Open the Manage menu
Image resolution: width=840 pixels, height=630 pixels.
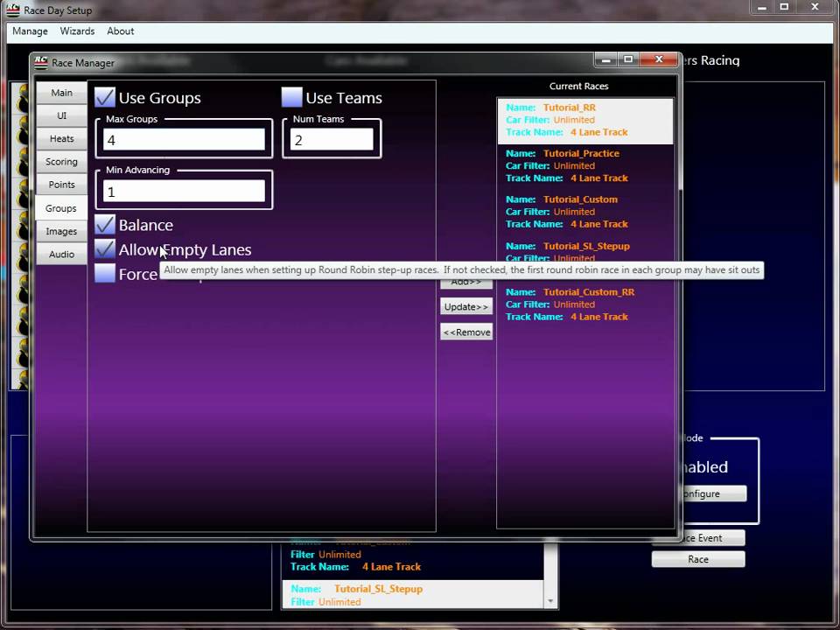(30, 31)
